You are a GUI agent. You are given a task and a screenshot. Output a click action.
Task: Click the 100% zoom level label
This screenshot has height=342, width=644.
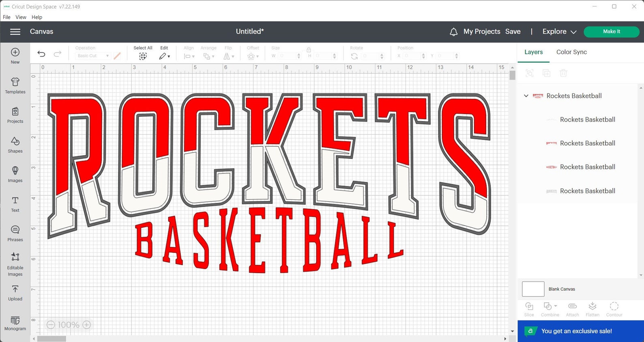pyautogui.click(x=69, y=325)
